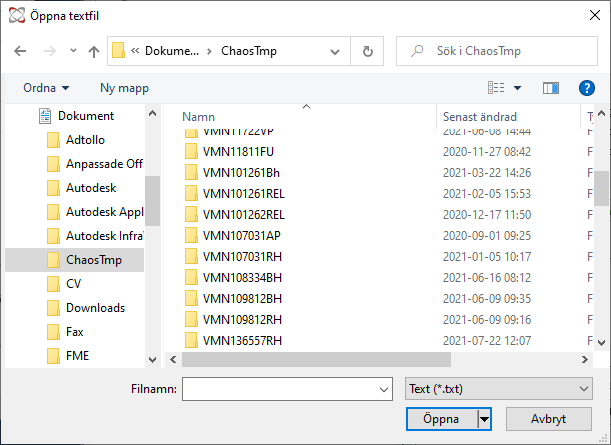Open recent locations dropdown arrow
Viewport: 611px width, 445px height.
coord(73,51)
